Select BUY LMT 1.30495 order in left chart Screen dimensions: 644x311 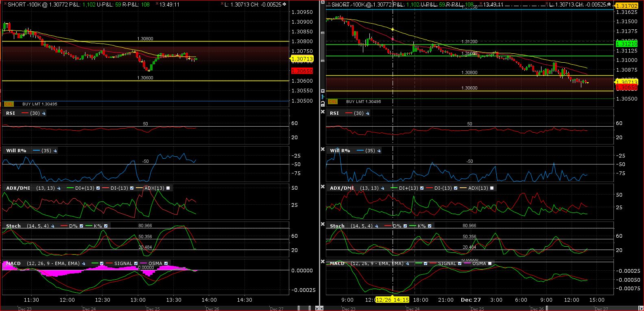click(x=40, y=104)
